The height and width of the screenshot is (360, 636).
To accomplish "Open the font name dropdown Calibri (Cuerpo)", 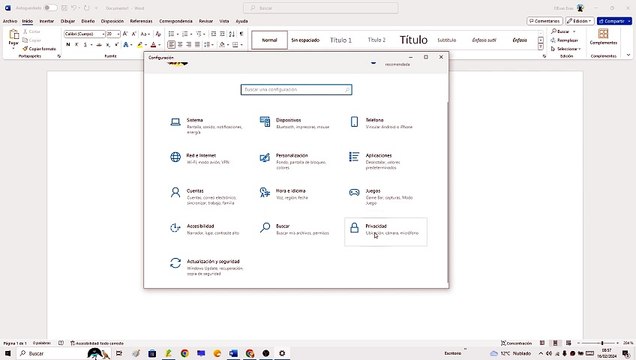I will click(x=103, y=34).
